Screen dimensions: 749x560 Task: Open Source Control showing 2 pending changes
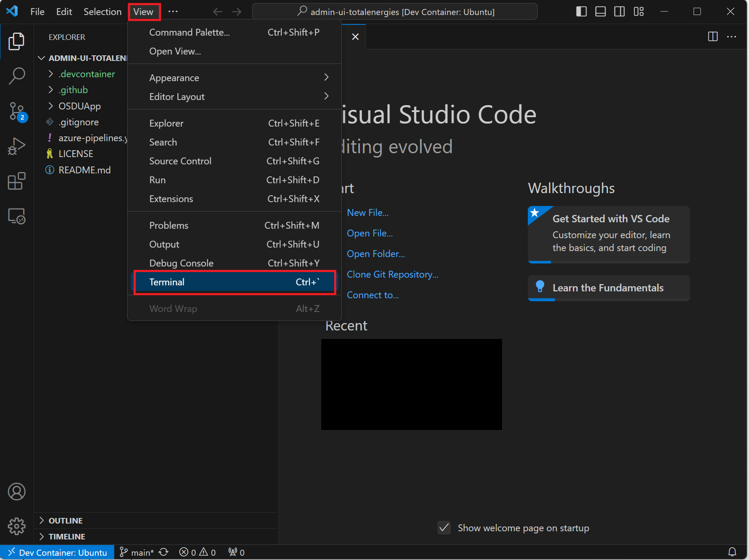coord(16,112)
